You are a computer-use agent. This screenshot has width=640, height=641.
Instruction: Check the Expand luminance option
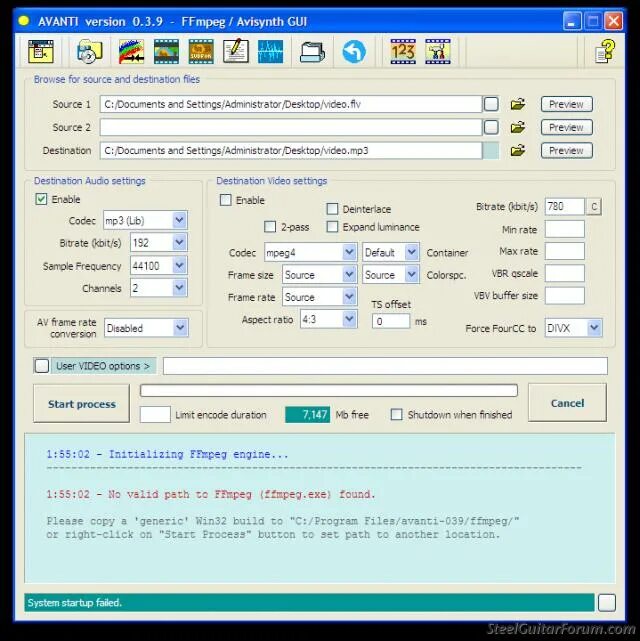tap(332, 226)
